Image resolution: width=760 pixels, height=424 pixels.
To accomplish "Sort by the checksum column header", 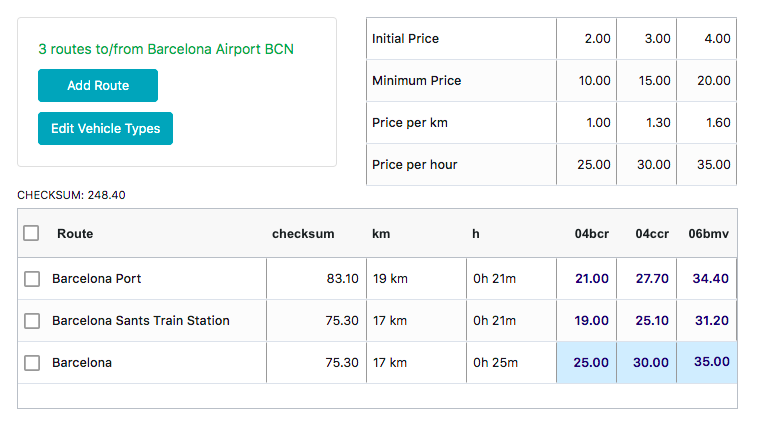I will click(303, 234).
